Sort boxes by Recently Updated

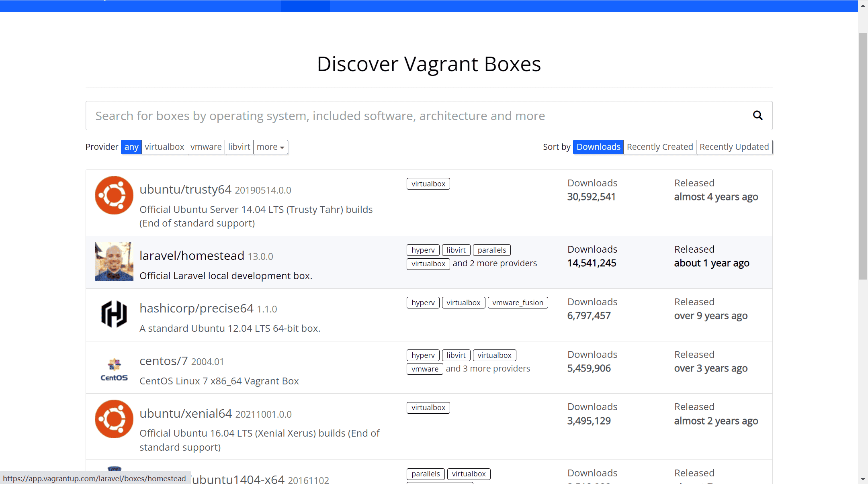(734, 147)
